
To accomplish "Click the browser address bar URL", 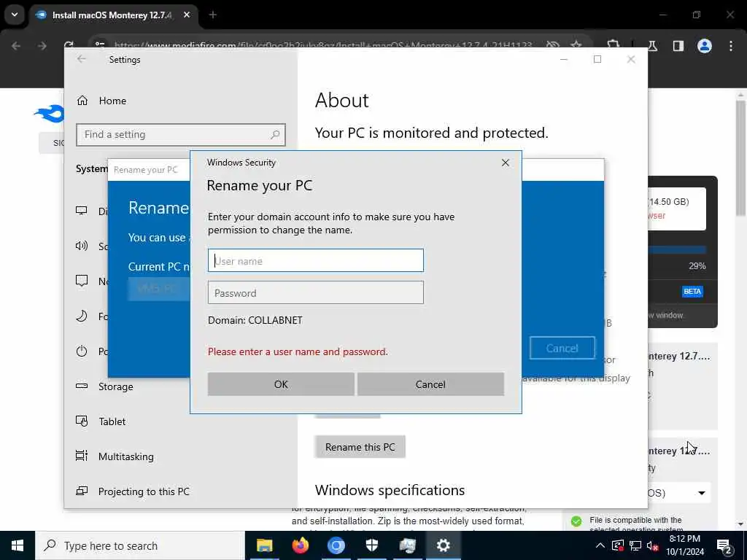I will coord(323,45).
